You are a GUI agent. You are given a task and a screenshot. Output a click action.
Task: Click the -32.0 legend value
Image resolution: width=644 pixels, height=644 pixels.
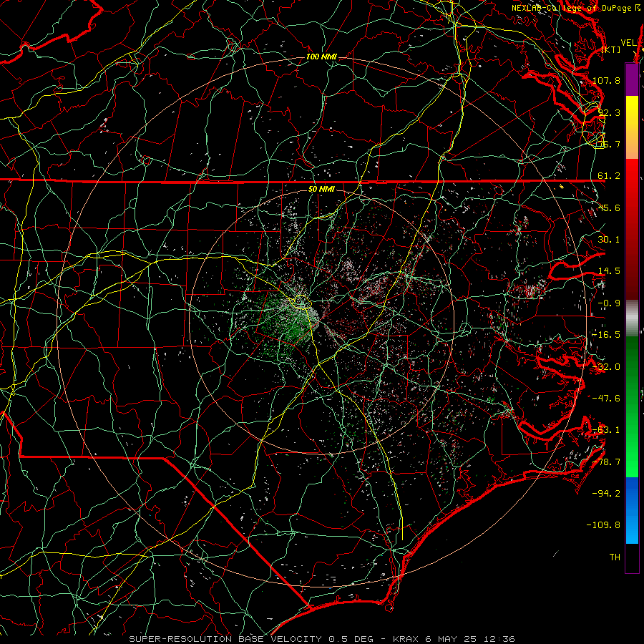(x=606, y=367)
